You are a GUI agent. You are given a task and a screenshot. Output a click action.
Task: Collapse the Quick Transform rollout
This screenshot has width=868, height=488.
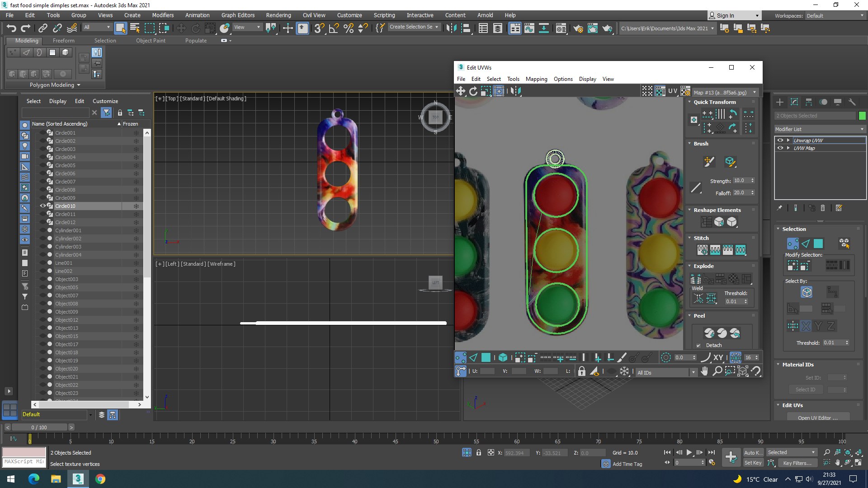(690, 102)
